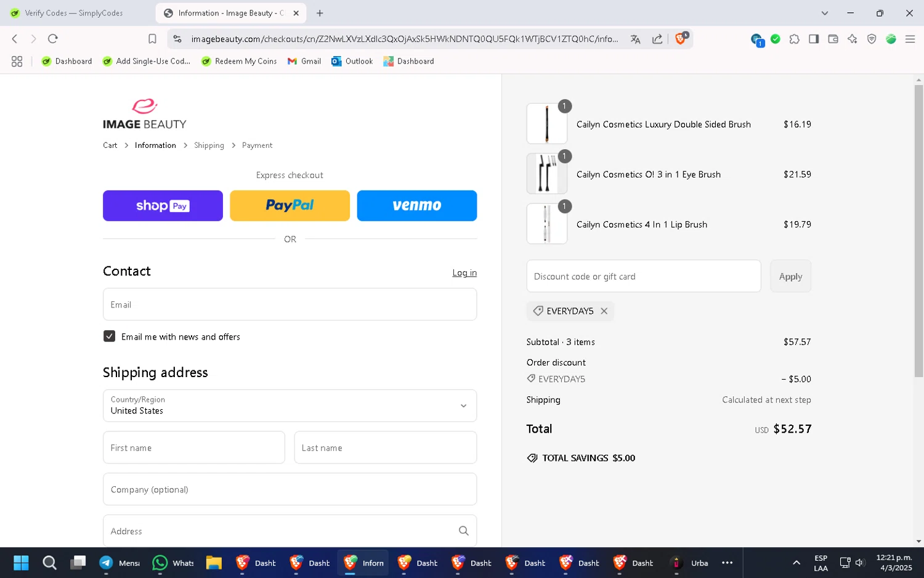Open Brave Shields lion icon
Image resolution: width=924 pixels, height=578 pixels.
click(681, 38)
